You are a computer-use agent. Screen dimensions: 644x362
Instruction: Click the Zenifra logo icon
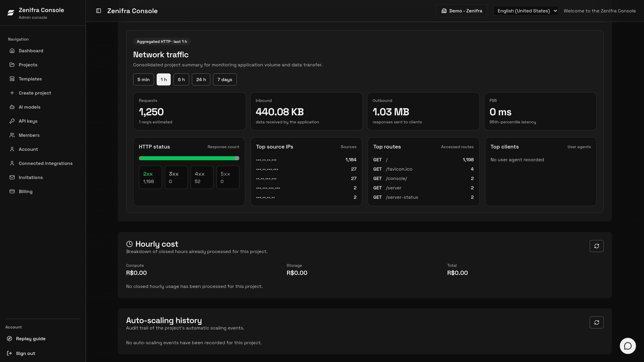[11, 13]
